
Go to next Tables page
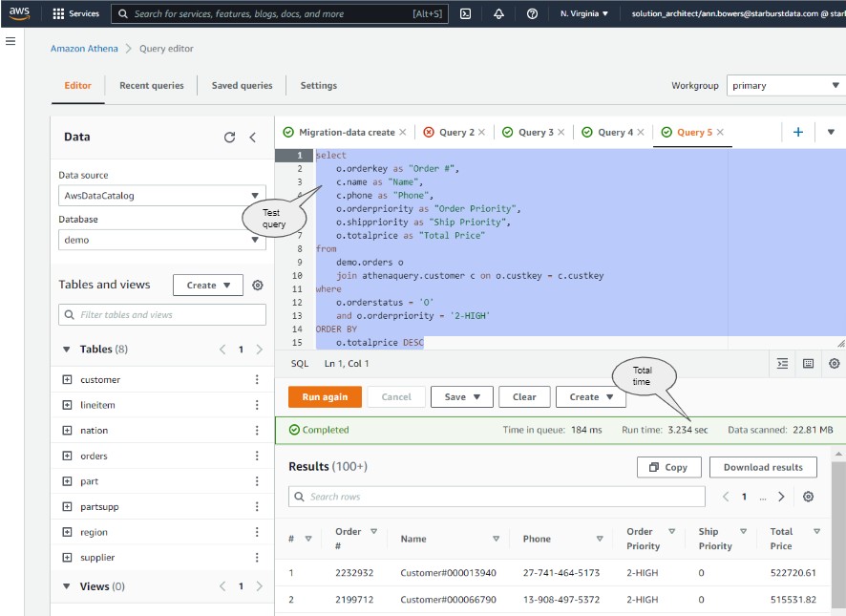pos(260,350)
